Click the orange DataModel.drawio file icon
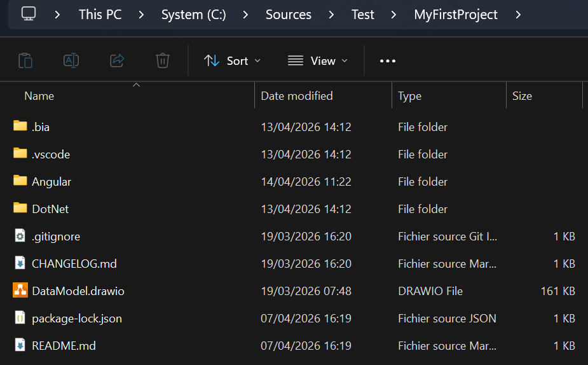This screenshot has height=365, width=588. click(20, 291)
